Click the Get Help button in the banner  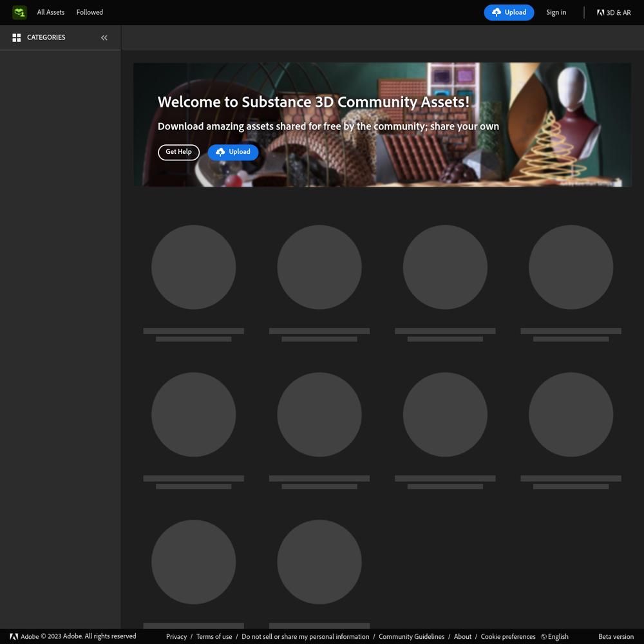pyautogui.click(x=178, y=152)
